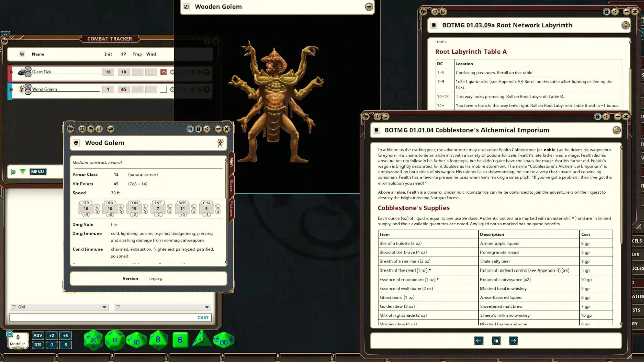Viewport: 644px width, 362px height.
Task: Open story index from Cobblestone bottom bar
Action: pyautogui.click(x=496, y=341)
